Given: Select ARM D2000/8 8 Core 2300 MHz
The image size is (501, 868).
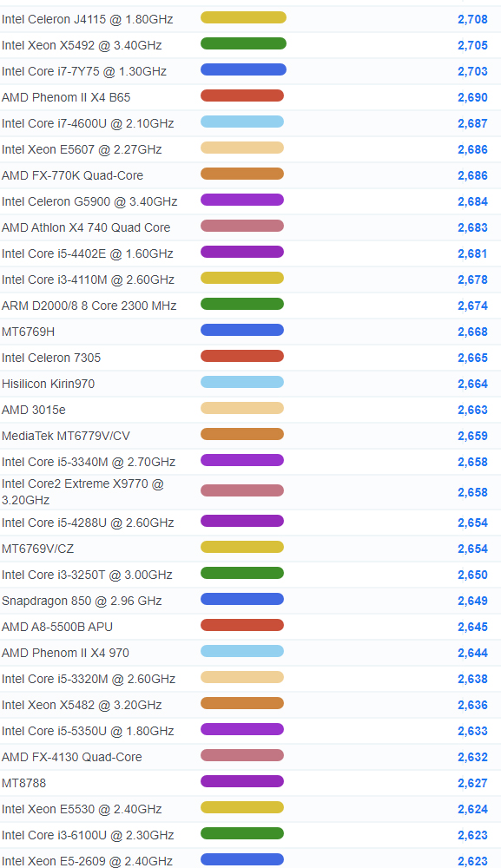Looking at the screenshot, I should (x=89, y=306).
